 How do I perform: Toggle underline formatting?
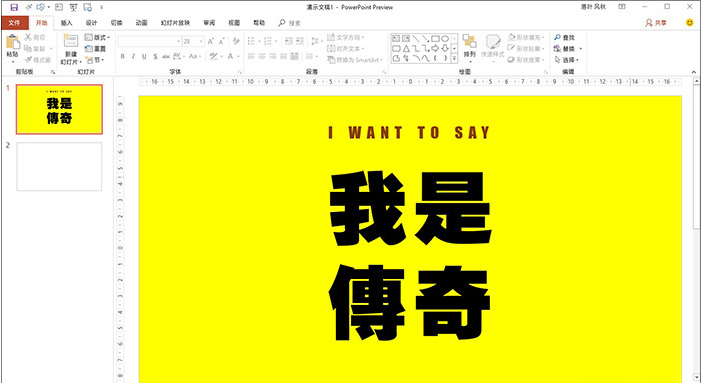pyautogui.click(x=144, y=56)
